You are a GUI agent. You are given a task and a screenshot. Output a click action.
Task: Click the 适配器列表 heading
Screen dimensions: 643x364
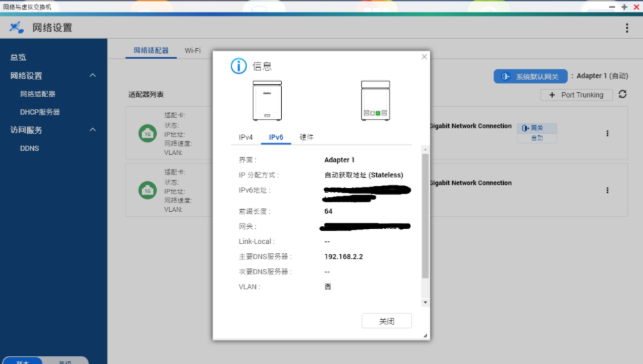[x=146, y=94]
